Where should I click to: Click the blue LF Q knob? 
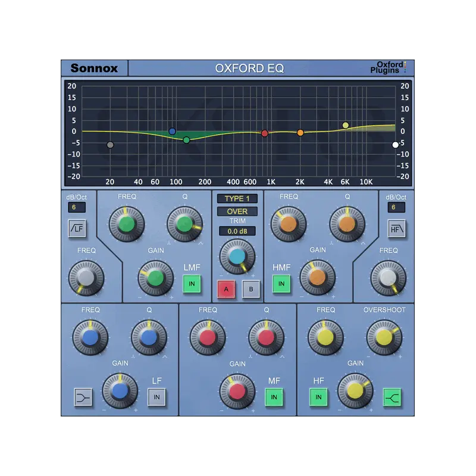pos(149,337)
